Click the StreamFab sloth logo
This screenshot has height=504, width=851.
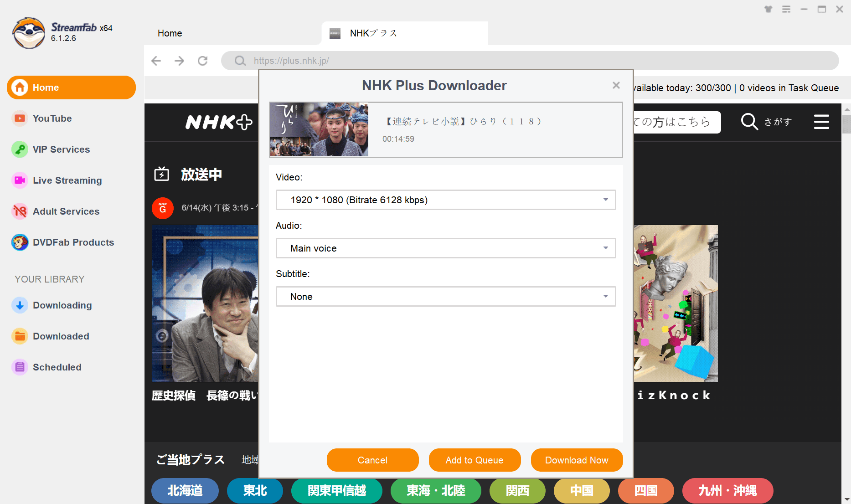pos(29,33)
